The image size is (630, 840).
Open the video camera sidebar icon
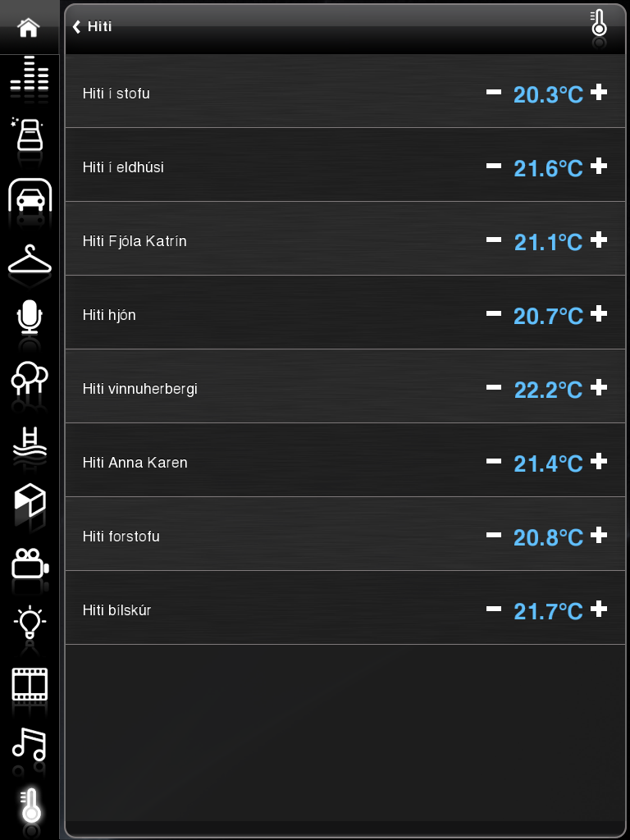[30, 564]
